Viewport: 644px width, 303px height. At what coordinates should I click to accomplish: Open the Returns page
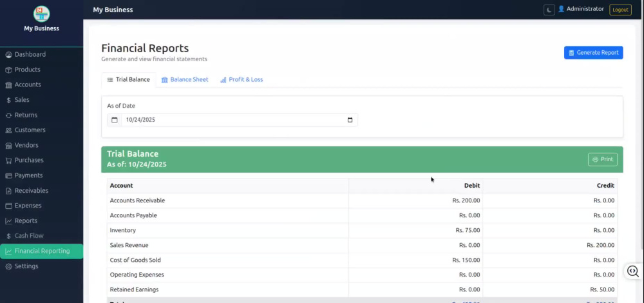pyautogui.click(x=41, y=115)
